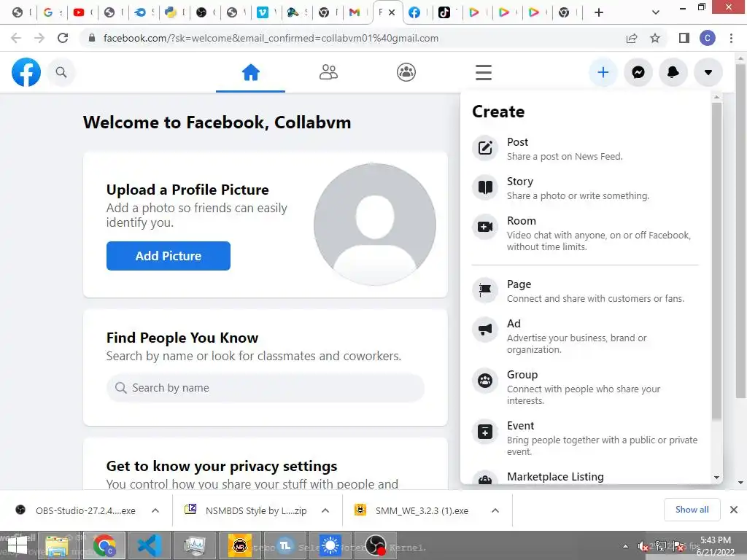
Task: Open the account dropdown arrow
Action: point(708,72)
